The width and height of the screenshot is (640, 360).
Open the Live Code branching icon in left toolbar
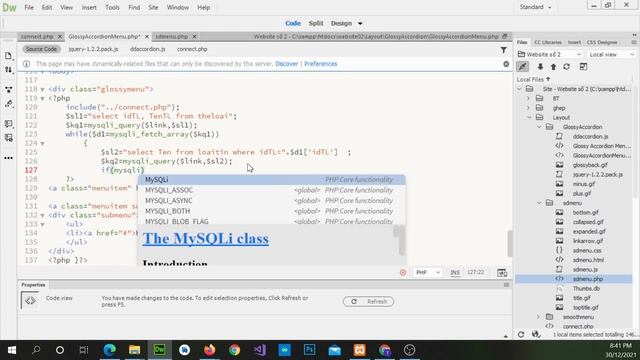[8, 89]
